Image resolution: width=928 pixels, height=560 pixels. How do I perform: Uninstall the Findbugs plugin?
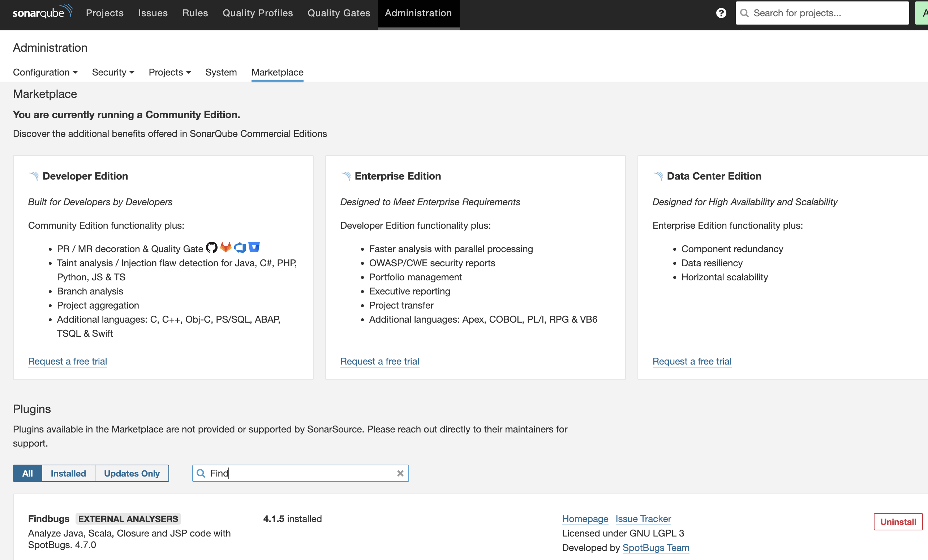[x=898, y=522]
